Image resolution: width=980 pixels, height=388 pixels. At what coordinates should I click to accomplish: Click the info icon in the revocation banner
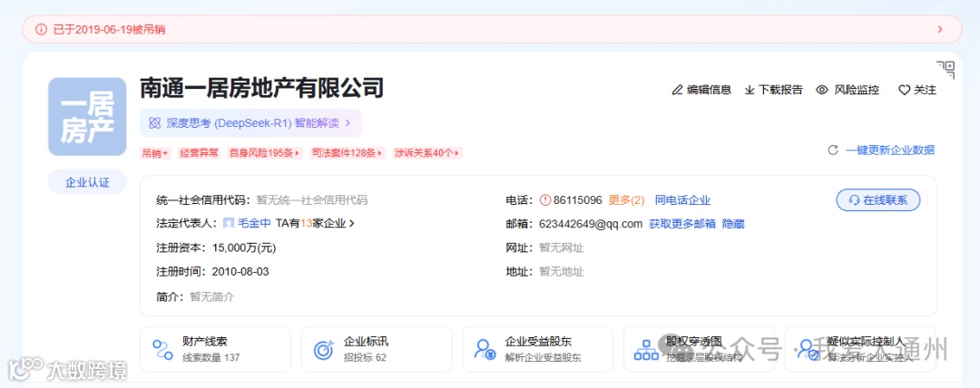pos(41,29)
